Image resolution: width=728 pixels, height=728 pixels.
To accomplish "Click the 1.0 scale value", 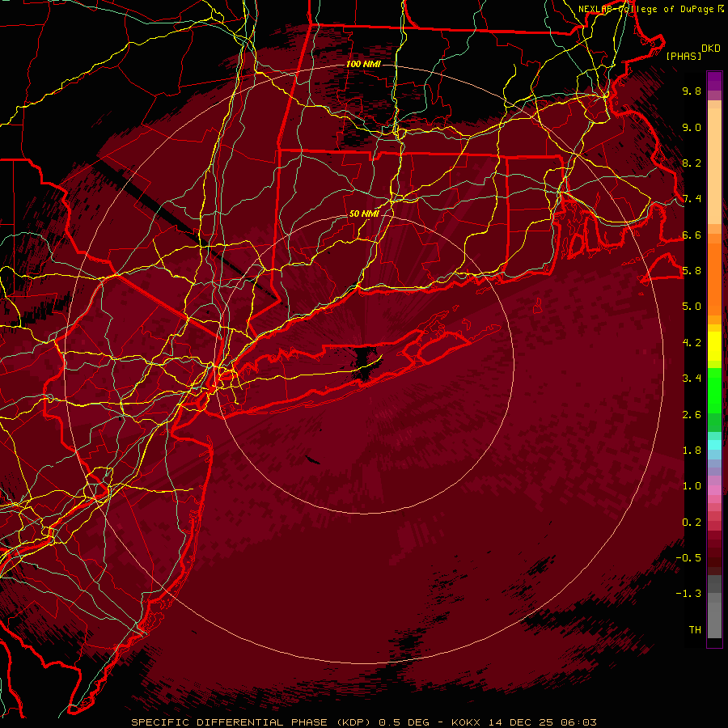I will coord(692,486).
